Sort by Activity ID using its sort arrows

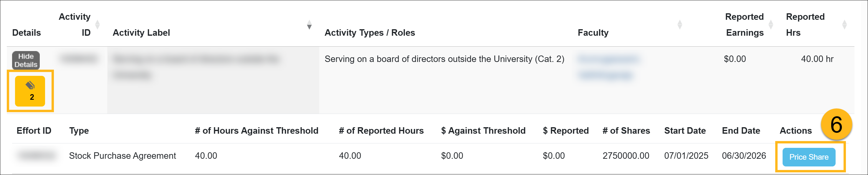pos(97,25)
